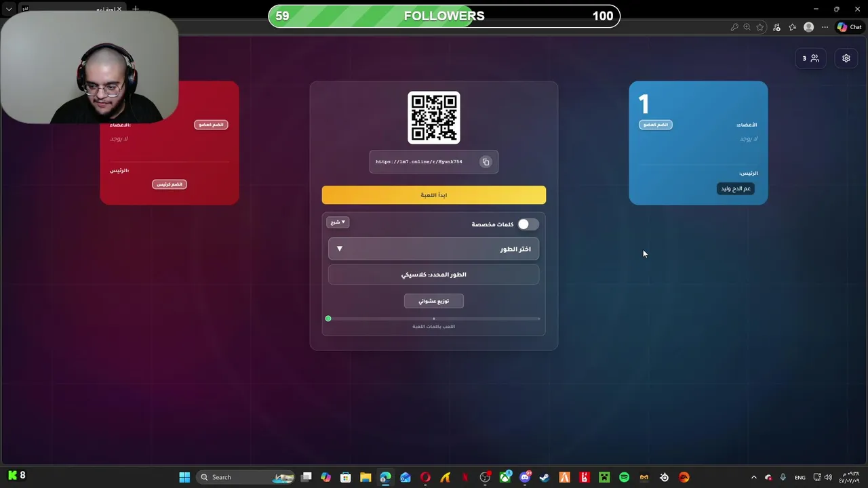Join blue team as a member
Viewport: 868px width, 488px height.
pos(656,125)
